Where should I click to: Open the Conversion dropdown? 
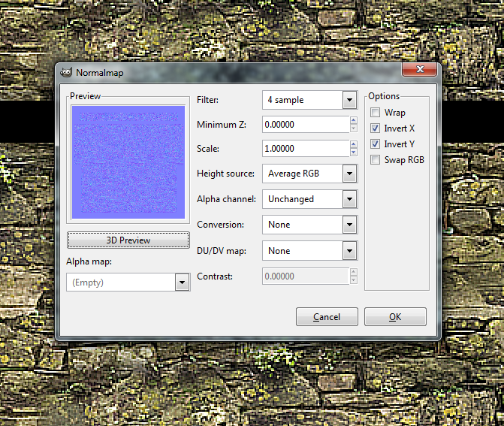click(x=310, y=225)
